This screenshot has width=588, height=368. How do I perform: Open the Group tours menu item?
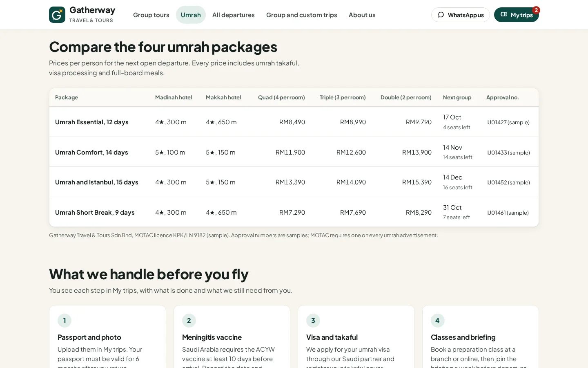click(151, 15)
